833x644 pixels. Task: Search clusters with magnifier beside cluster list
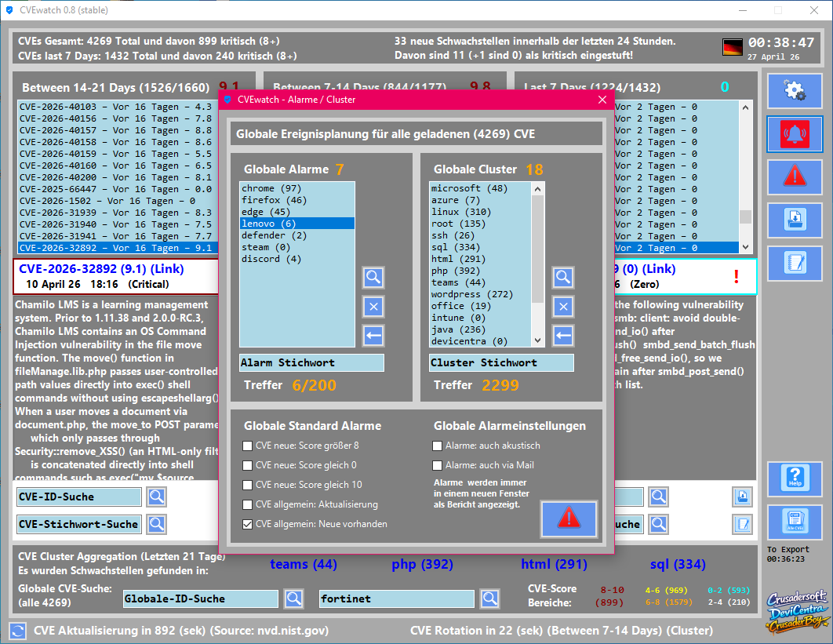click(563, 278)
